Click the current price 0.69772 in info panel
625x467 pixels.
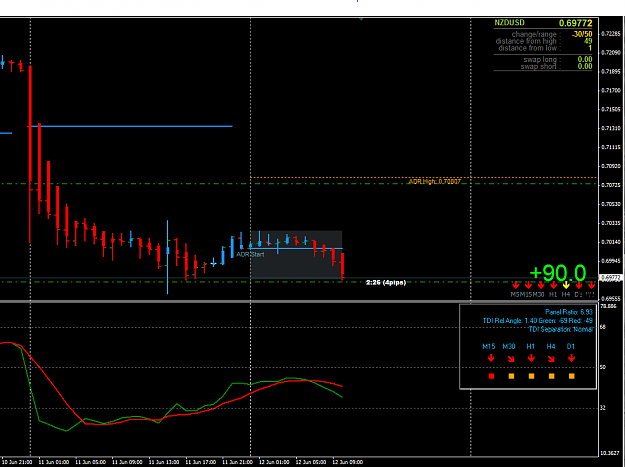click(576, 23)
